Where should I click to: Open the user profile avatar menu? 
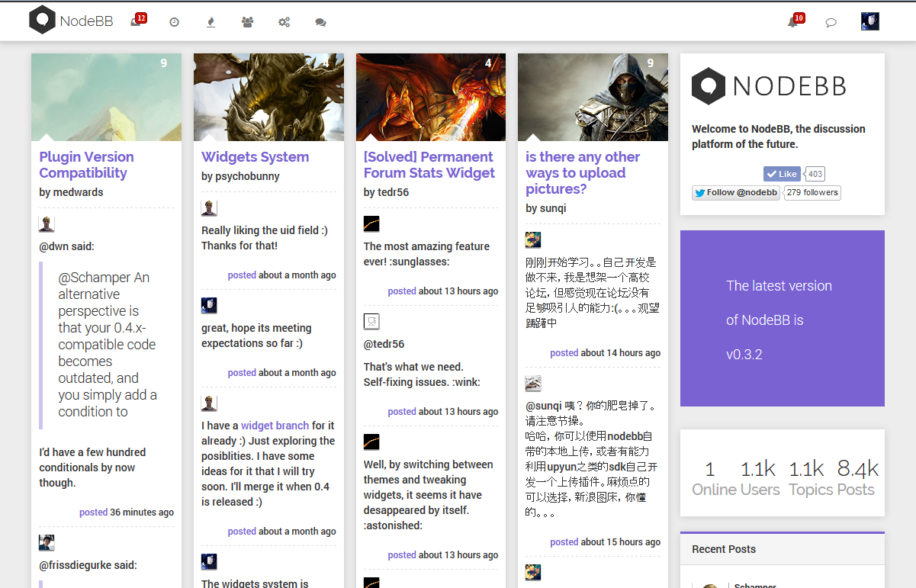[869, 21]
